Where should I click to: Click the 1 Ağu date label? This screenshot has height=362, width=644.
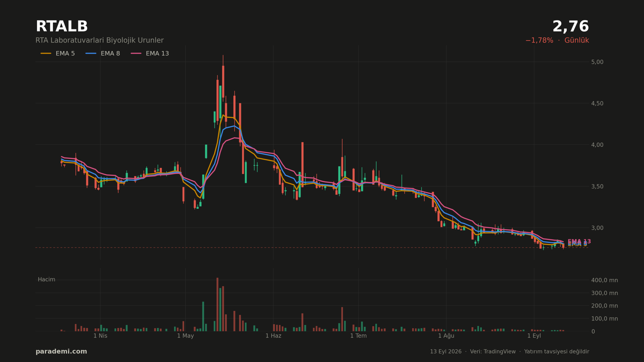click(x=446, y=336)
